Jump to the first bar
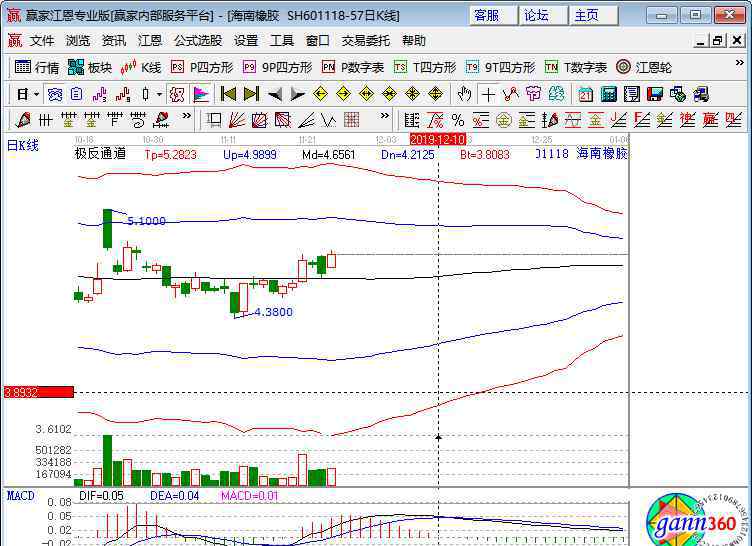The height and width of the screenshot is (546, 752). (x=228, y=94)
